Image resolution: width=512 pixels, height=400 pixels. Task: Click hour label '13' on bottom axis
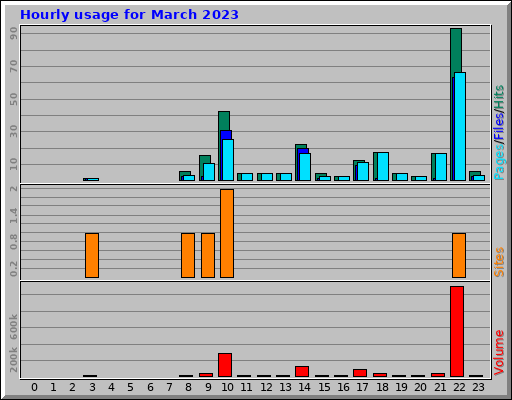coord(285,387)
